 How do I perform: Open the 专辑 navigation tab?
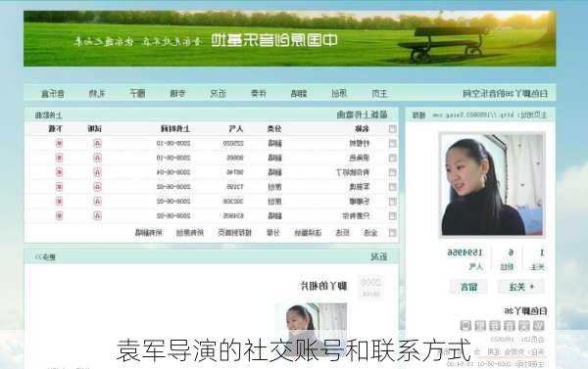(x=177, y=93)
